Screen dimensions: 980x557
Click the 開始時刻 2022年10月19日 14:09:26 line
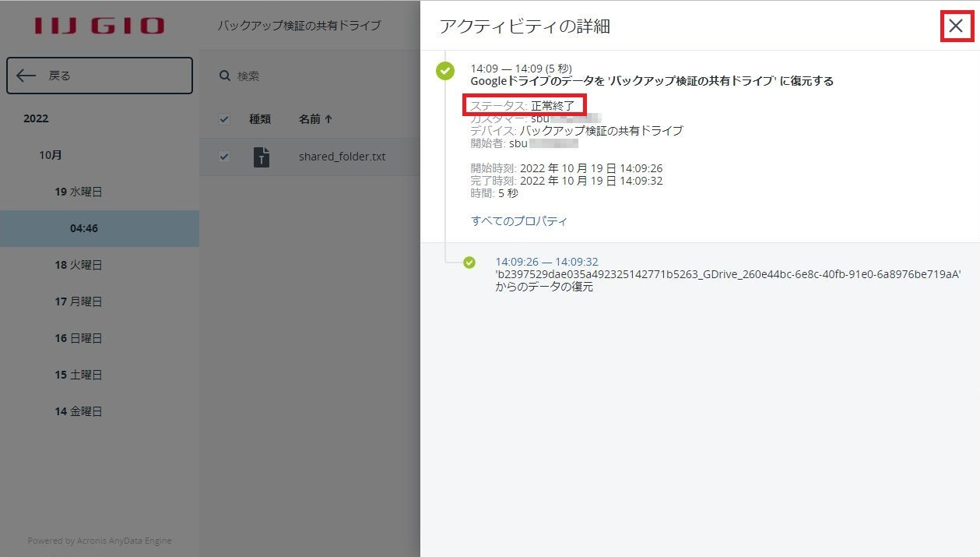point(567,168)
